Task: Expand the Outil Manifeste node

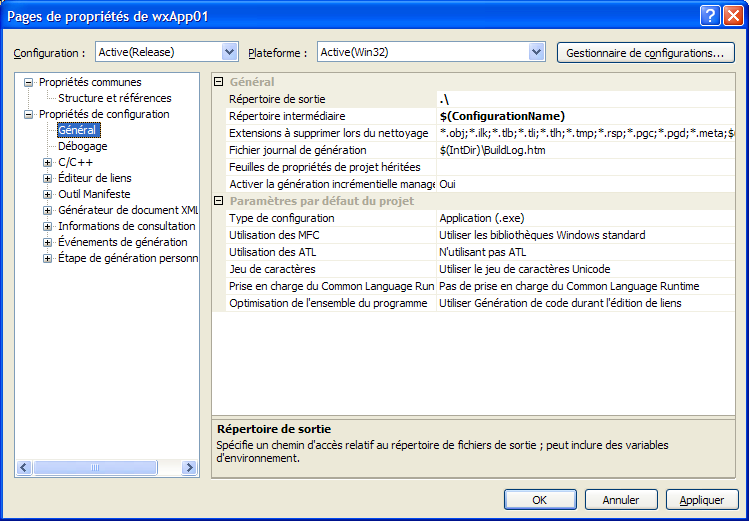Action: click(x=47, y=195)
